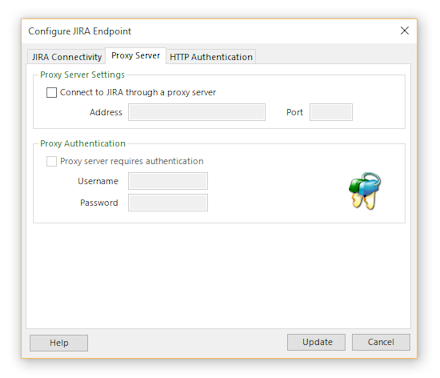
Task: Click the Proxy Authentication group label
Action: pyautogui.click(x=83, y=144)
